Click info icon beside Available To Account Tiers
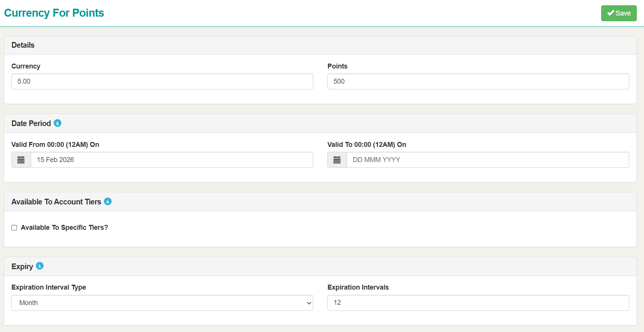 (x=108, y=201)
